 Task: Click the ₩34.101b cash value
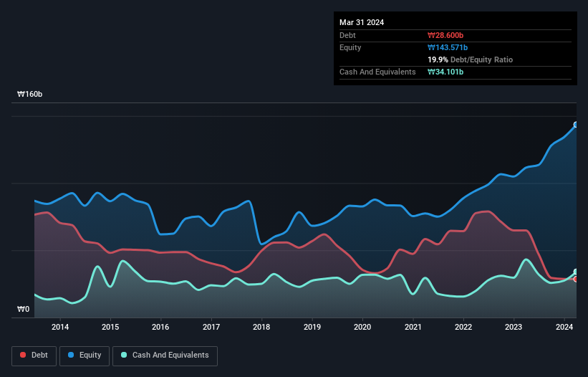445,72
